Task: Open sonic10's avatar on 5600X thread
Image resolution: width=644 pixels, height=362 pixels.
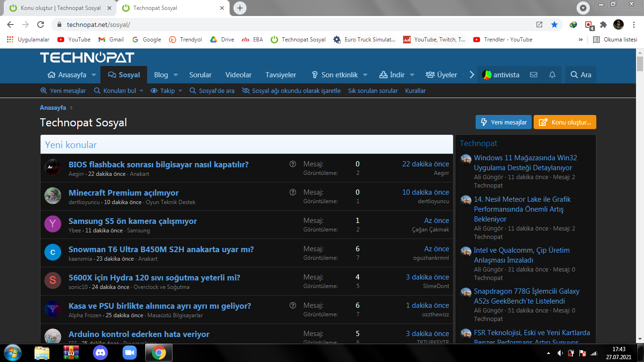Action: coord(53,281)
